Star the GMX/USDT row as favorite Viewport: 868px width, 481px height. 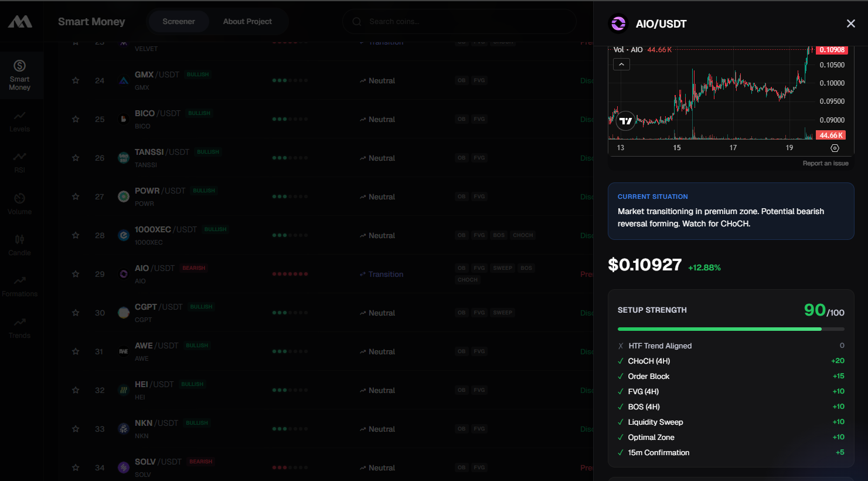(76, 80)
